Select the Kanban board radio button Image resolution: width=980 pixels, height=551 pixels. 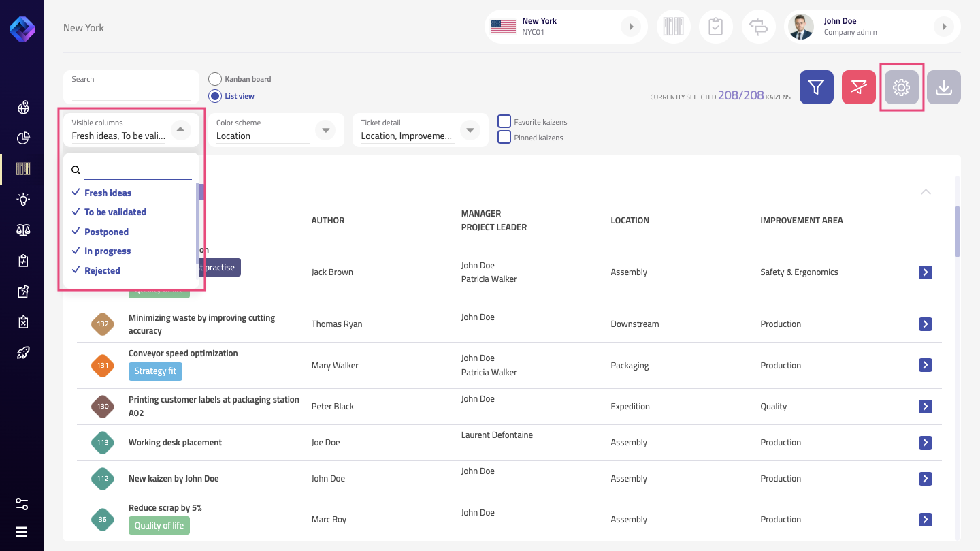click(x=215, y=79)
